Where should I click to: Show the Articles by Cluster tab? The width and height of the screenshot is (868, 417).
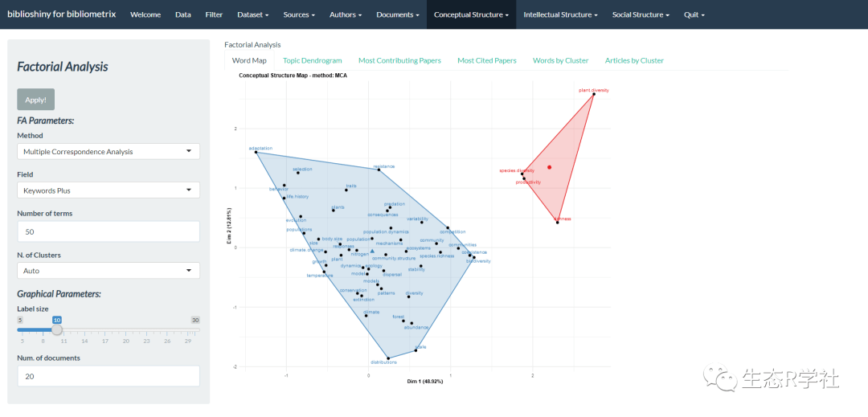point(634,60)
